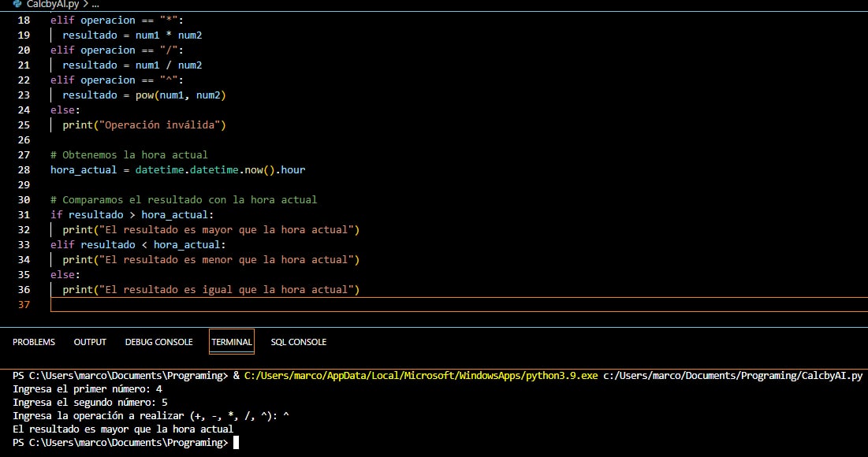Click line number 29 in the gutter
Screen dimensions: 868x457
[24, 184]
